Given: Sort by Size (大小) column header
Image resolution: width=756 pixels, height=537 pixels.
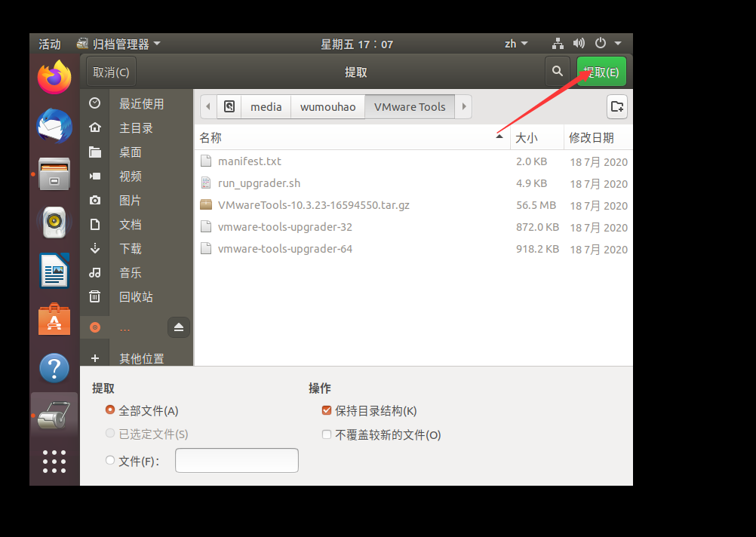Looking at the screenshot, I should click(536, 137).
